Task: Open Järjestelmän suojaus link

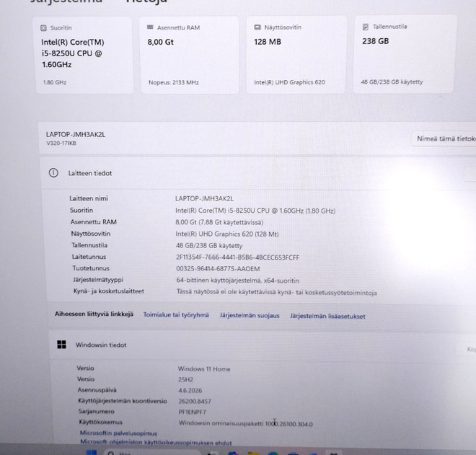Action: [x=250, y=315]
